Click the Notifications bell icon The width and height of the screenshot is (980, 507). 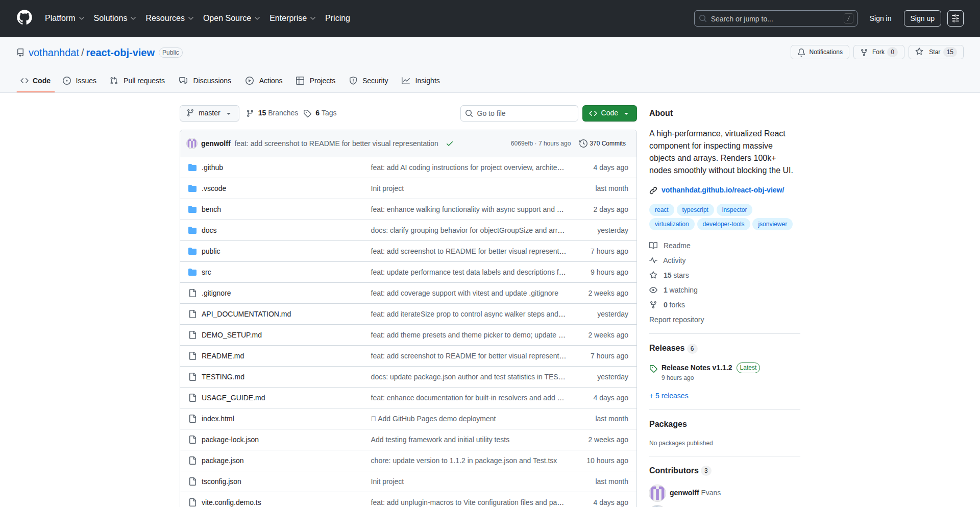coord(801,52)
